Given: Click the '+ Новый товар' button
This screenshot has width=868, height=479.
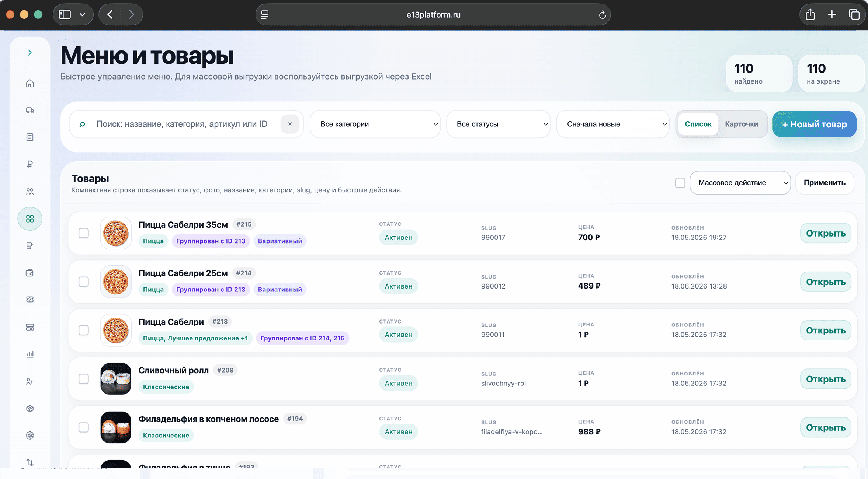Looking at the screenshot, I should (814, 124).
